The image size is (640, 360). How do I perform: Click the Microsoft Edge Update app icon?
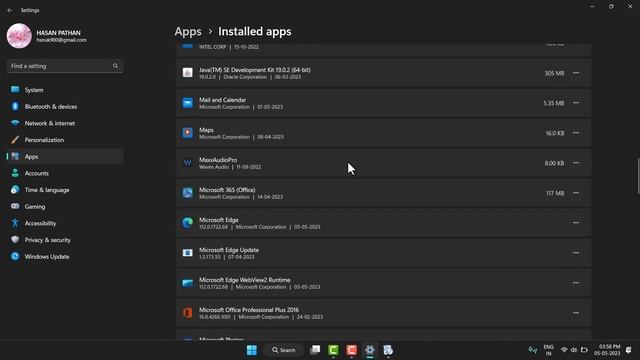(187, 253)
